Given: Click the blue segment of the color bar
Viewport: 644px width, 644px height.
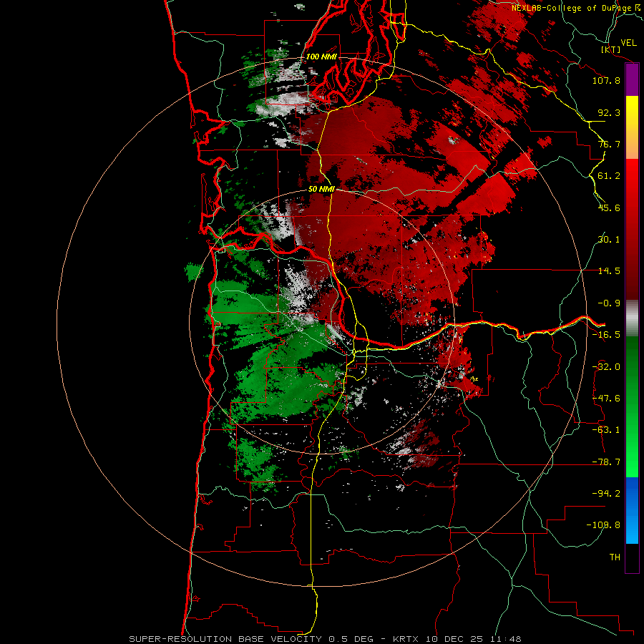Looking at the screenshot, I should [x=632, y=510].
